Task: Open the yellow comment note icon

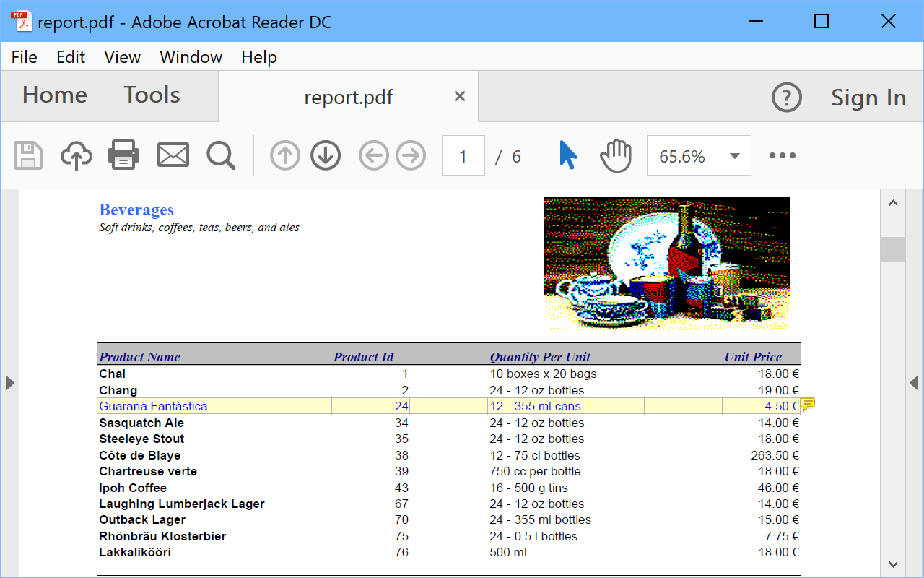Action: (808, 404)
